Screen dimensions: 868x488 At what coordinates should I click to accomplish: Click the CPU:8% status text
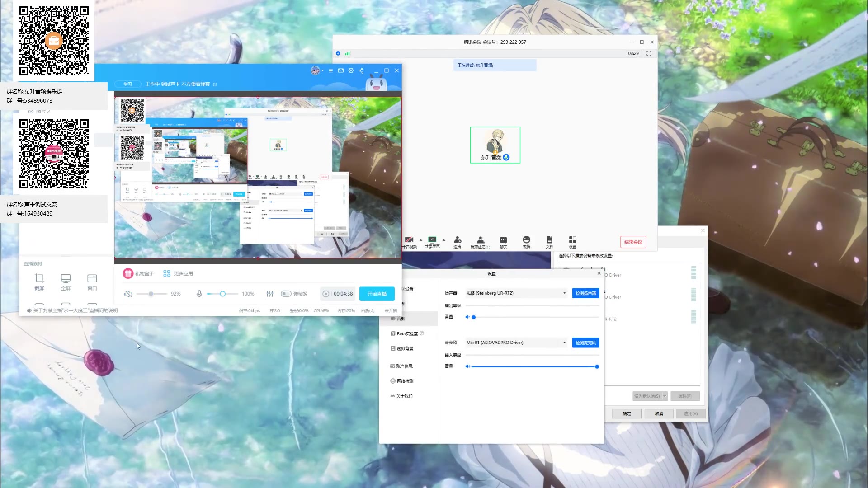(x=321, y=311)
